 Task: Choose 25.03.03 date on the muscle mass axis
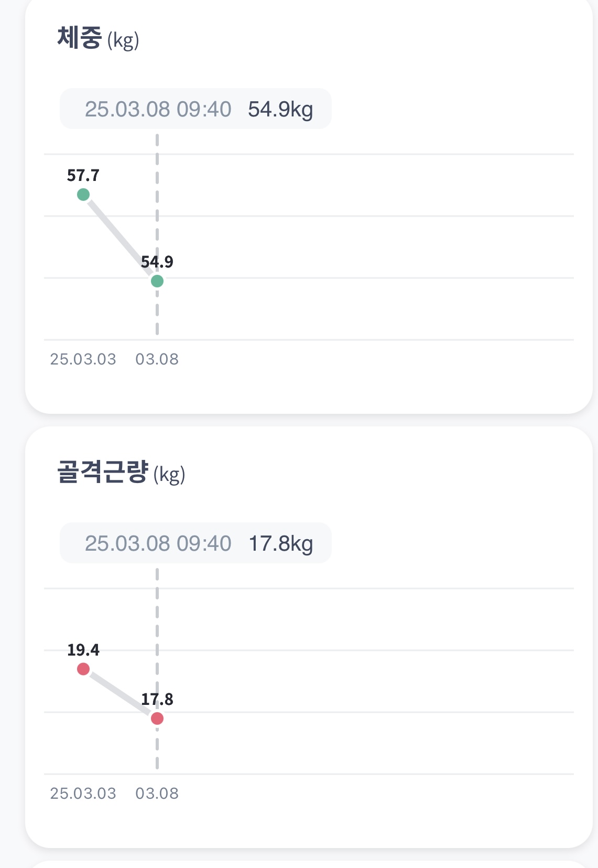click(83, 794)
